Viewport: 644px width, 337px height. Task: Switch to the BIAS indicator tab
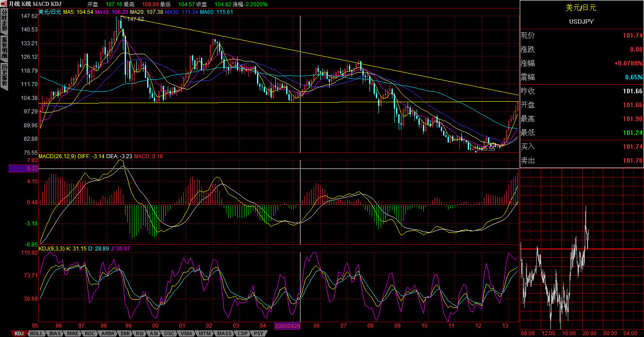click(55, 333)
